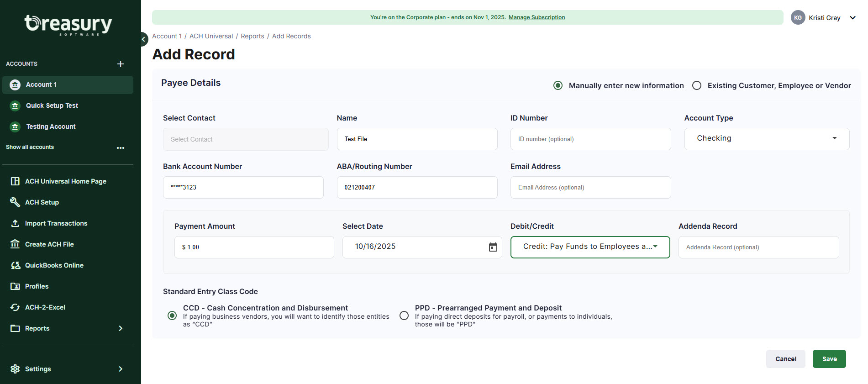Click the Account 1 bank icon
868x384 pixels.
coord(15,84)
